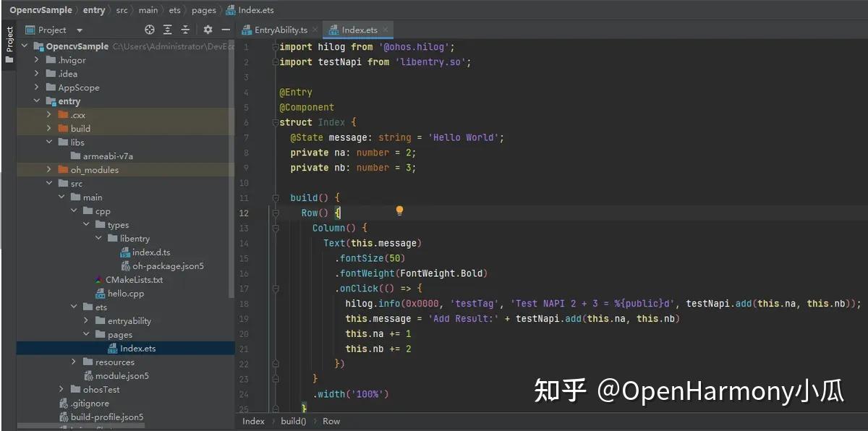Click the Expand All icon in Project toolbar

168,30
